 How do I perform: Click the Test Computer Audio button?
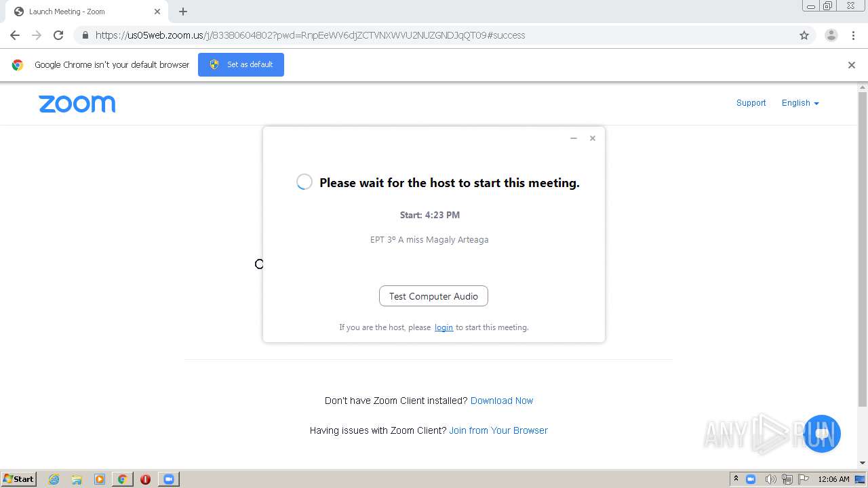(x=433, y=296)
